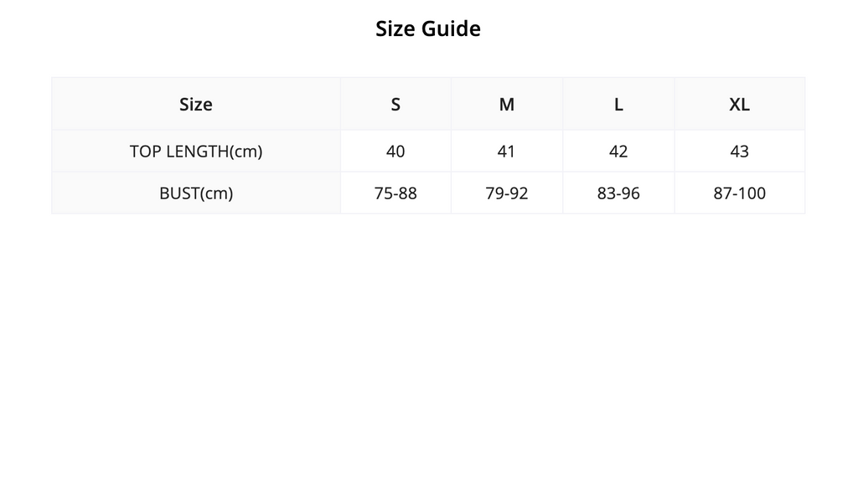Click the bust range 79-92
The width and height of the screenshot is (858, 504).
point(507,193)
